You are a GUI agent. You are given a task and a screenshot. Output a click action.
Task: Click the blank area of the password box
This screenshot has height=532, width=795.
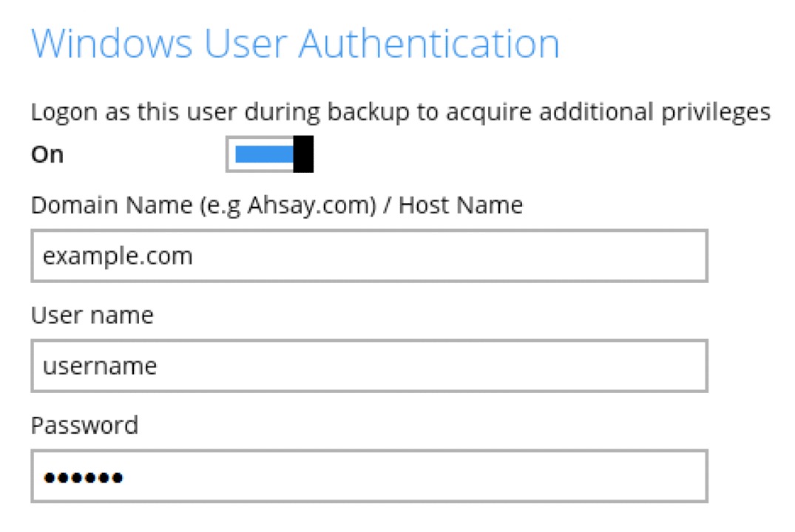pos(407,477)
